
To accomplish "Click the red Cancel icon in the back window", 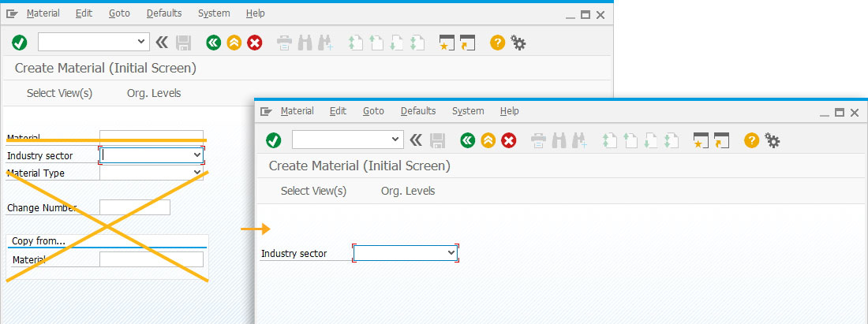I will click(255, 43).
